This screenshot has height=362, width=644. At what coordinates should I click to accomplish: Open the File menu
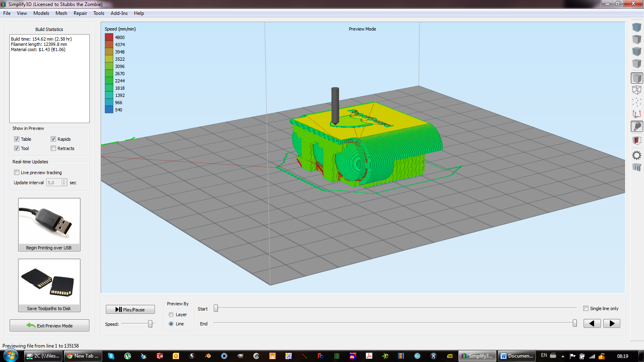click(7, 13)
